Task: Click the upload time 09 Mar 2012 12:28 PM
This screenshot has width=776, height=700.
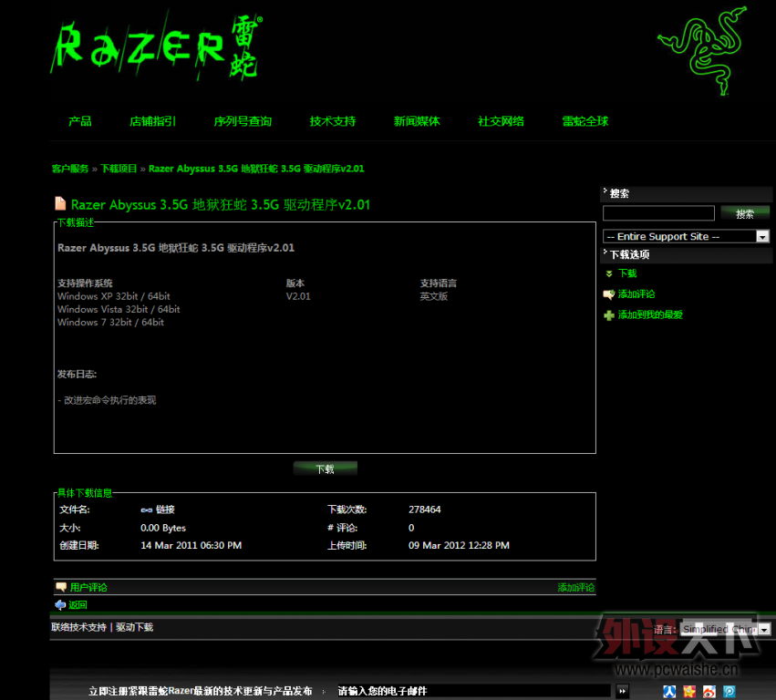Action: 459,545
